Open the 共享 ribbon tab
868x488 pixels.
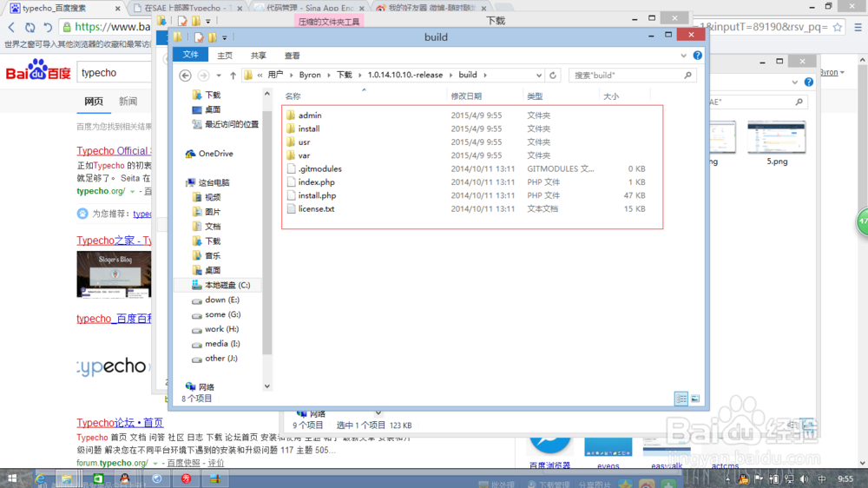point(259,56)
